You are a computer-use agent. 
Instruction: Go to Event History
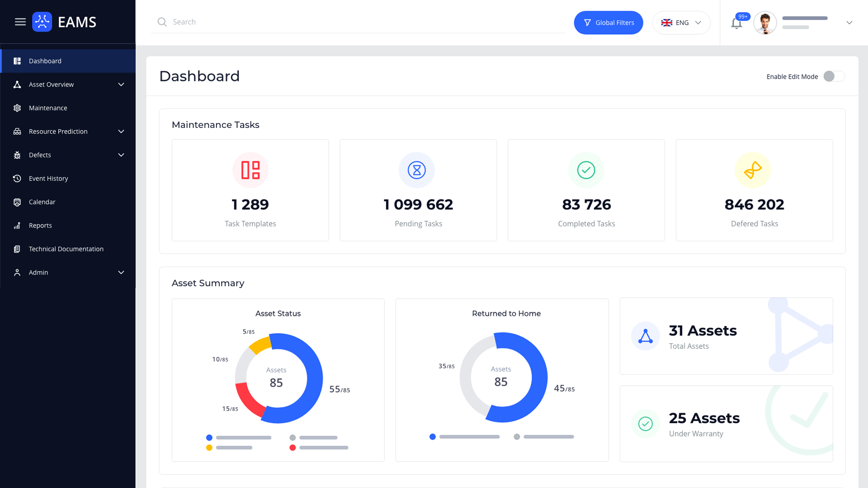68,178
